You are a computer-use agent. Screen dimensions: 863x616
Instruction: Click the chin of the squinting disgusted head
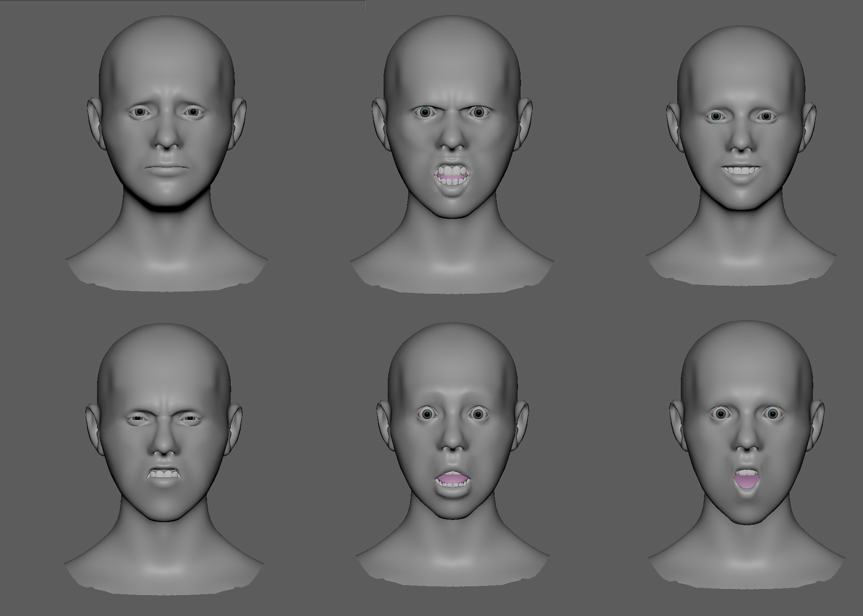tap(164, 507)
